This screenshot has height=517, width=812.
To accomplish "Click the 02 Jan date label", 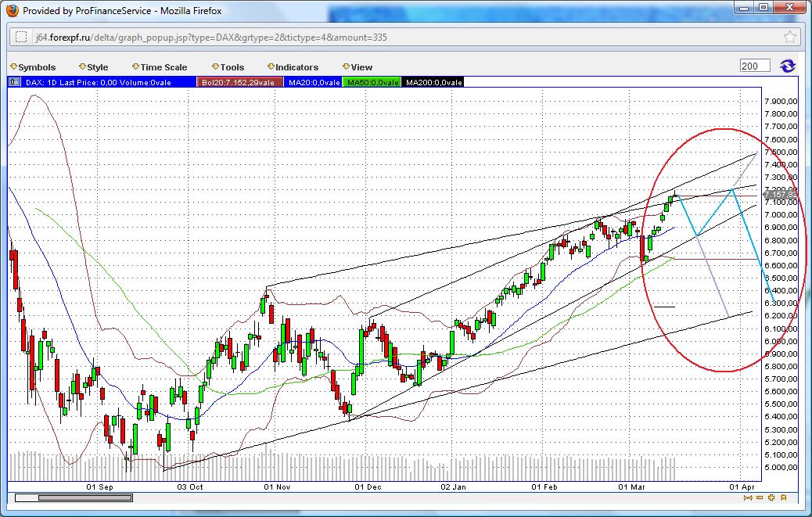I will 453,487.
